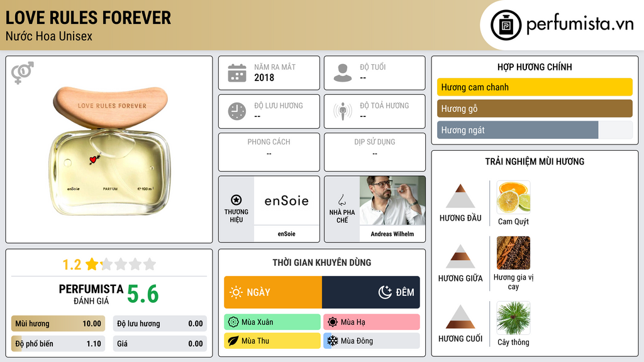Click the Mùa Thu season bar
Viewport: 644px width, 362px height.
tap(272, 341)
